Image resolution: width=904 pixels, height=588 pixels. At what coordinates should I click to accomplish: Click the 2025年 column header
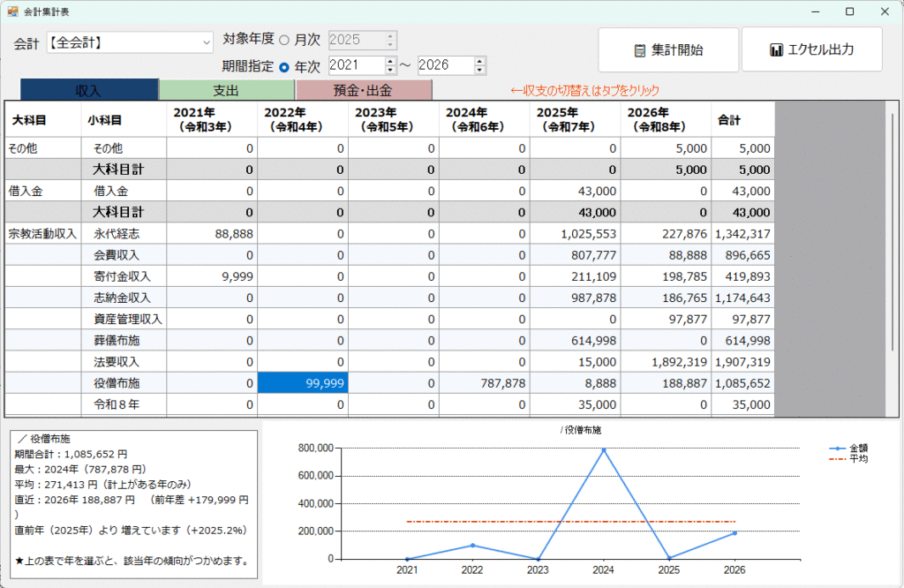point(575,119)
